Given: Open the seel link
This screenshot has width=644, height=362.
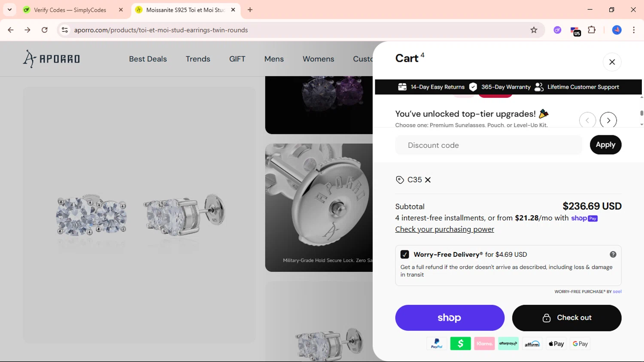Looking at the screenshot, I should tap(617, 292).
